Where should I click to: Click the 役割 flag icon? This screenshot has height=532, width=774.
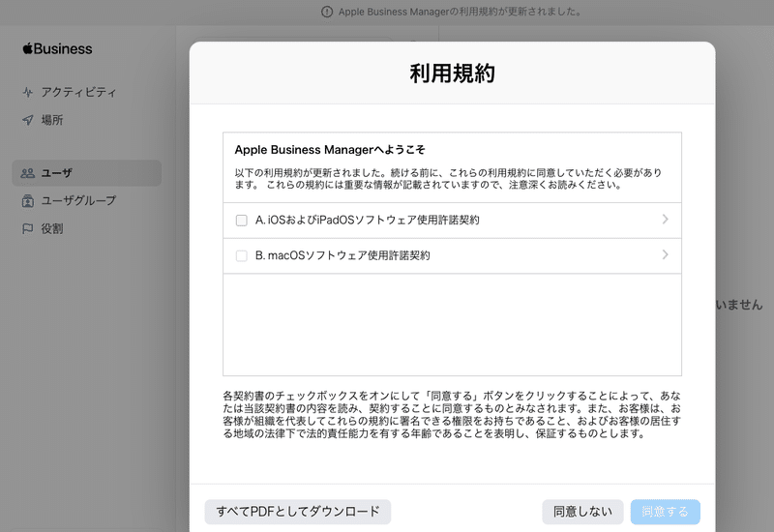coord(28,228)
